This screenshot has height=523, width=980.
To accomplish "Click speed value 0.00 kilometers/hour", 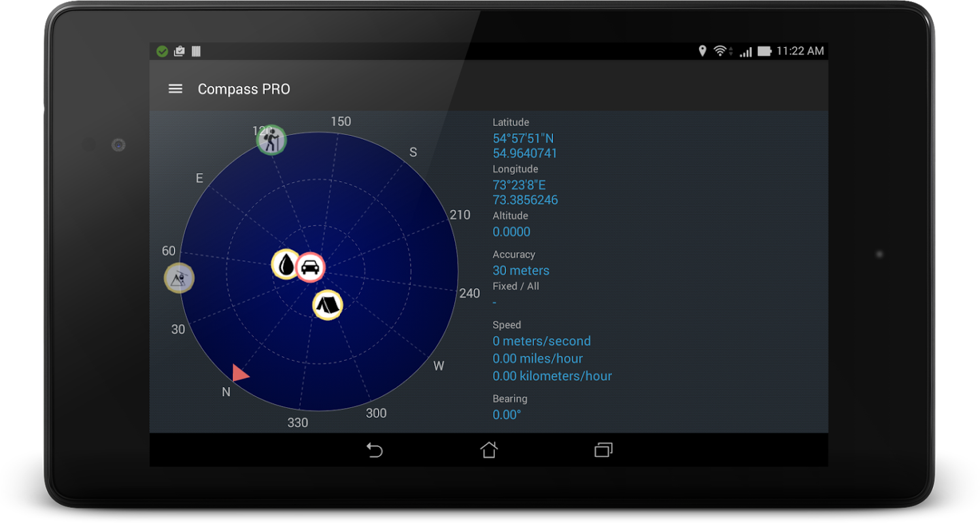I will [552, 376].
